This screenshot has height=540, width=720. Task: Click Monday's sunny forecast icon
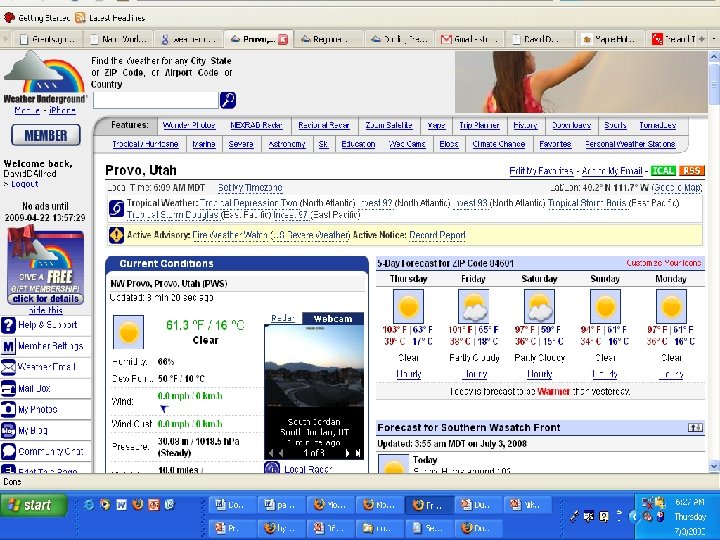pyautogui.click(x=671, y=306)
